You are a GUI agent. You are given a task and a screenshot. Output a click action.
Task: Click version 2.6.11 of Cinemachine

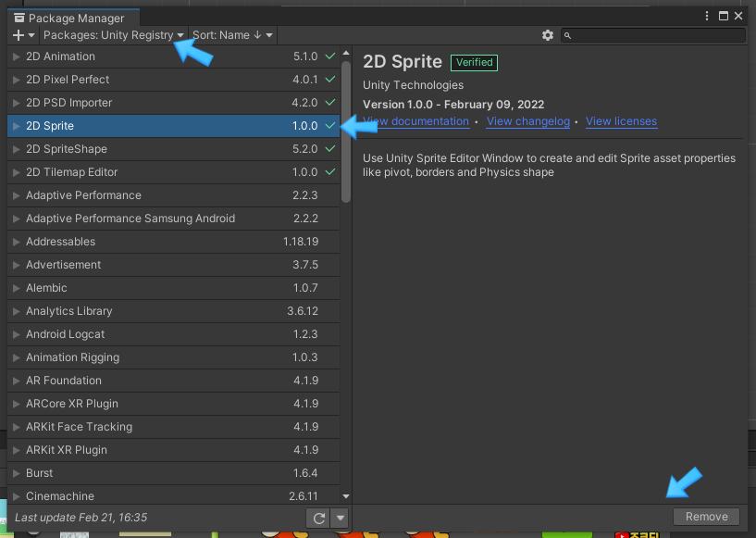[304, 496]
